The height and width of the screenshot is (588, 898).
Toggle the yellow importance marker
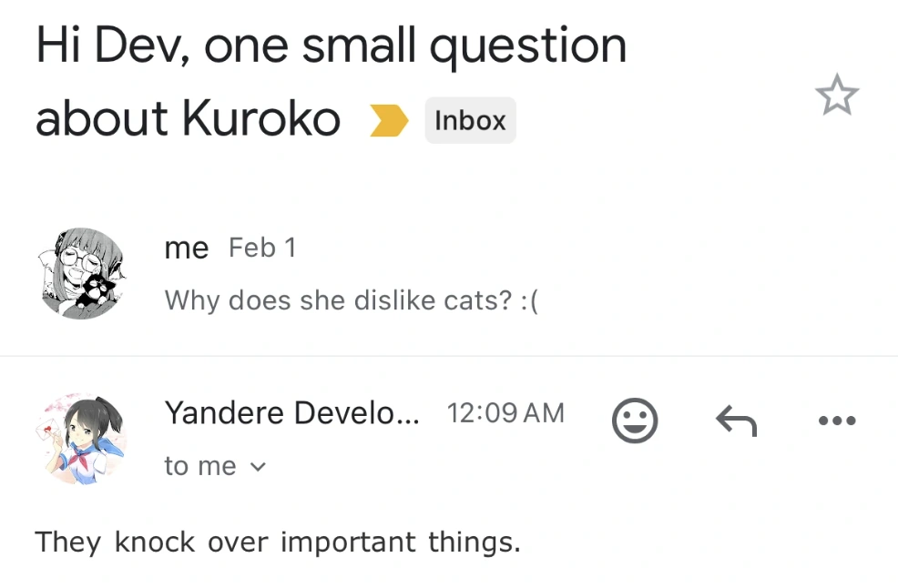pyautogui.click(x=389, y=120)
